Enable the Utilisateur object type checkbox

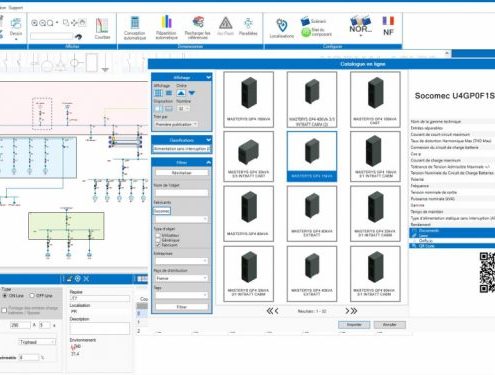pos(158,235)
